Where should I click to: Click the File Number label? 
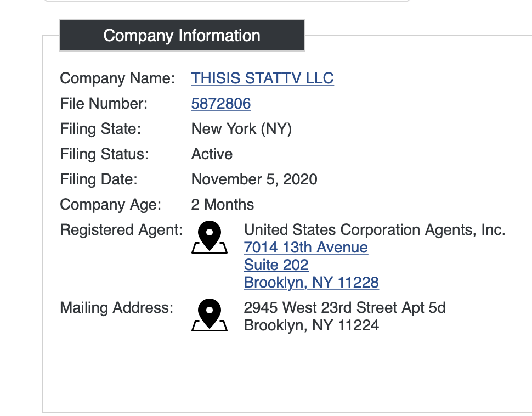tap(104, 104)
